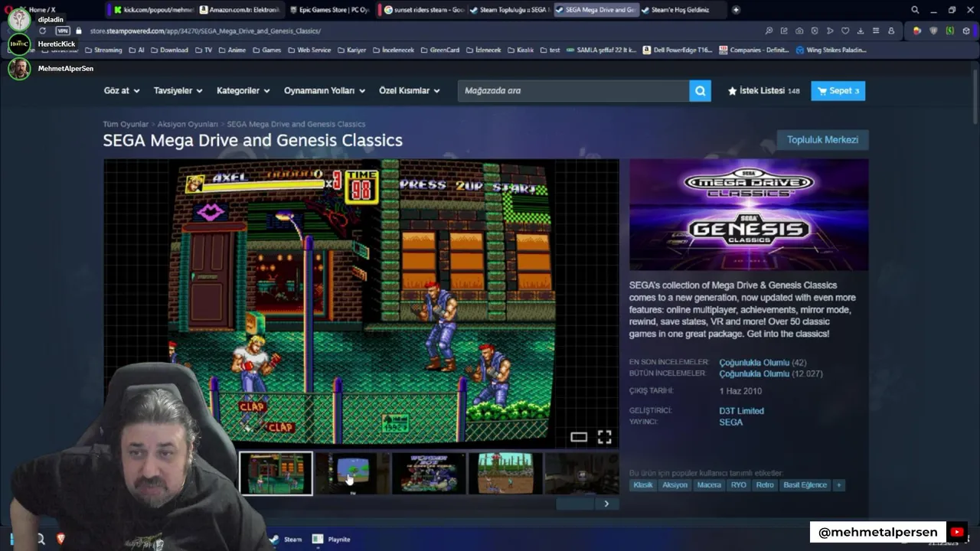Click the profile account icon in browser toolbar

click(x=891, y=31)
